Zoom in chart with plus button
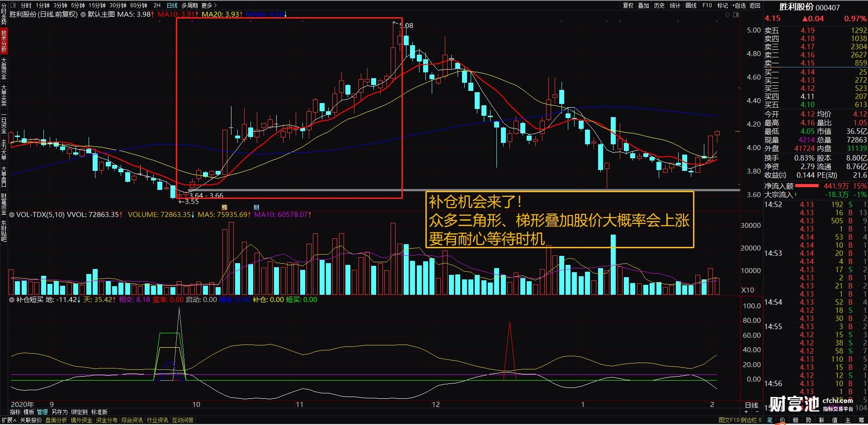The image size is (868, 425). (746, 411)
